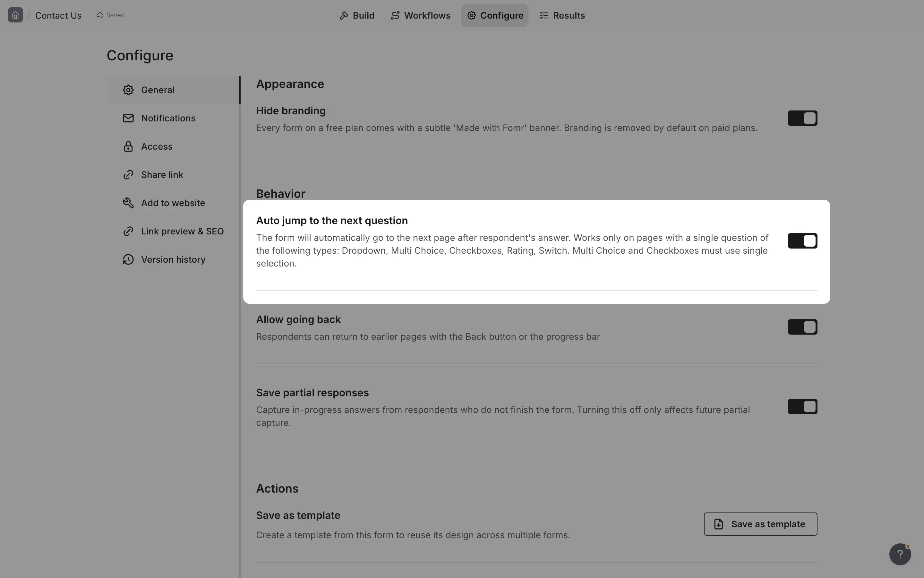This screenshot has height=578, width=924.
Task: Select the General sidebar item
Action: tap(173, 90)
